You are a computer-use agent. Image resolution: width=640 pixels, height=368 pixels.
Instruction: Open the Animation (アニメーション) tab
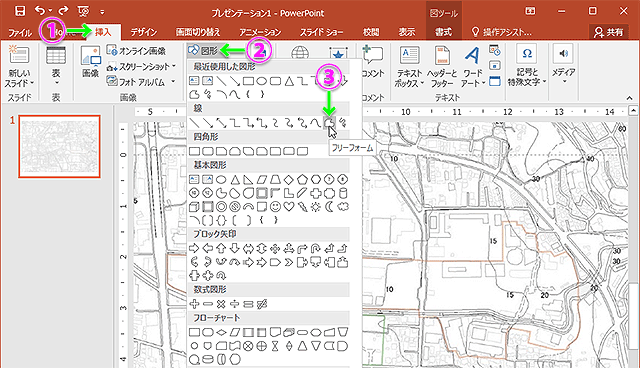coord(260,32)
